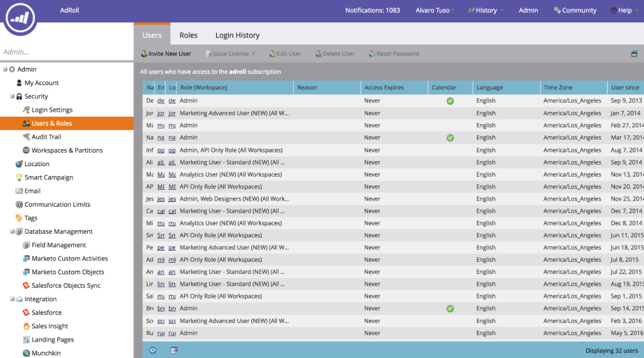The height and width of the screenshot is (358, 644).
Task: Click calendar checkmark in Mar 17, 2014 row
Action: (450, 138)
